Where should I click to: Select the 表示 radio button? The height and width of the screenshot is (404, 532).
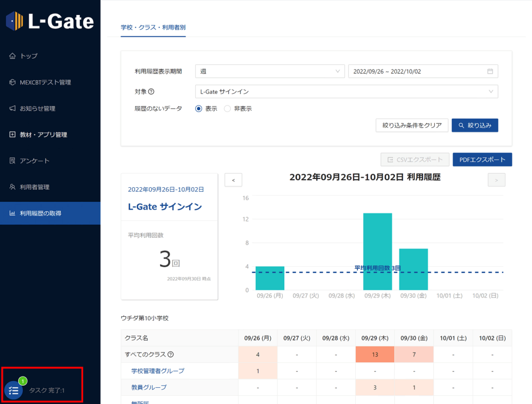click(x=199, y=109)
